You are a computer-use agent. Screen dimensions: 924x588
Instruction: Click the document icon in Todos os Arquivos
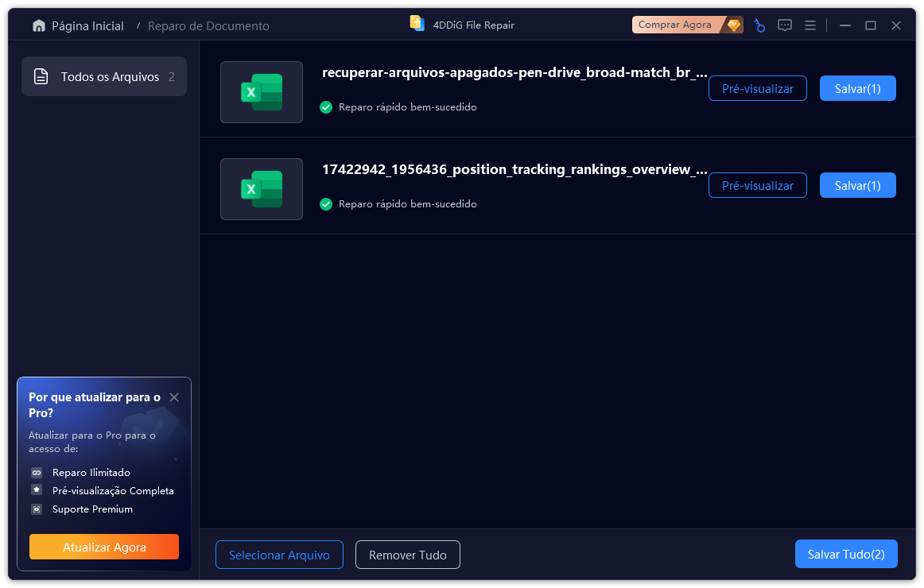point(41,76)
